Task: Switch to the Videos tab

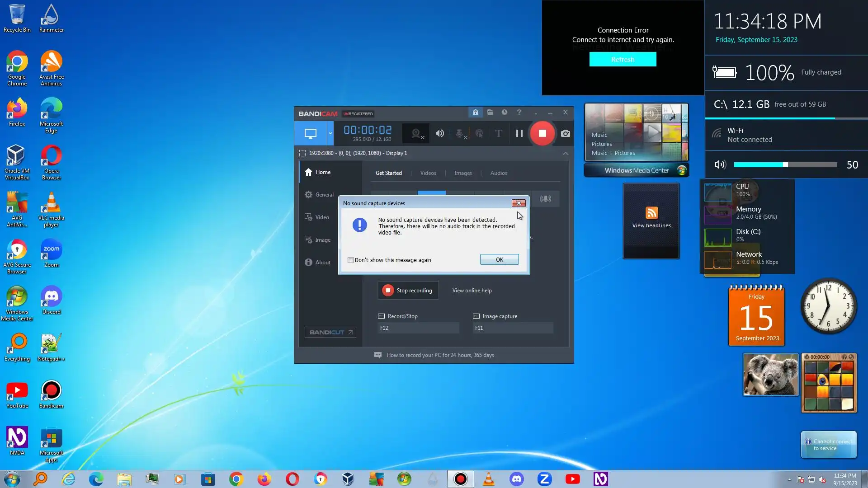Action: (428, 173)
